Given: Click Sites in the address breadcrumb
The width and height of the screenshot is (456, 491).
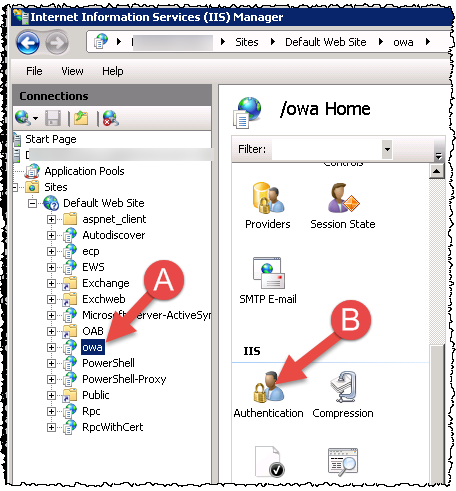Looking at the screenshot, I should click(247, 42).
